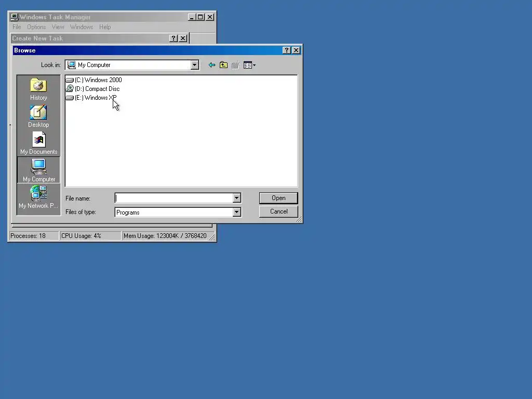532x399 pixels.
Task: Click the Create New Folder icon
Action: pyautogui.click(x=236, y=65)
